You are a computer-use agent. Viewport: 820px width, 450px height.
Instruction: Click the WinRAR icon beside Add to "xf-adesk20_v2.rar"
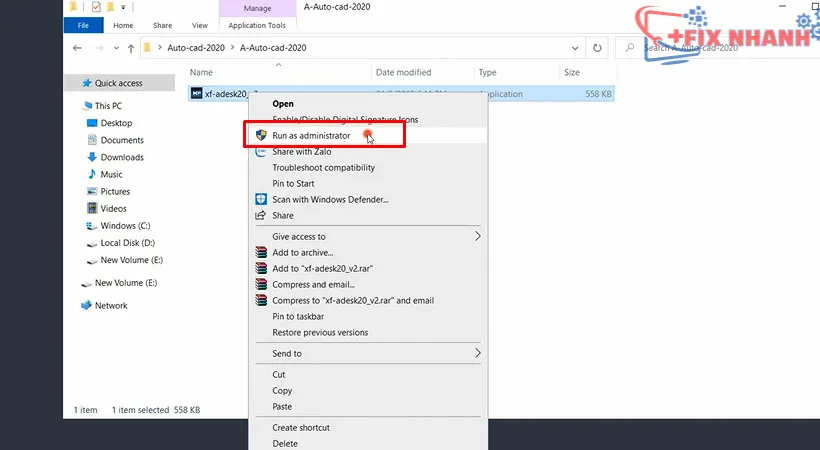260,268
